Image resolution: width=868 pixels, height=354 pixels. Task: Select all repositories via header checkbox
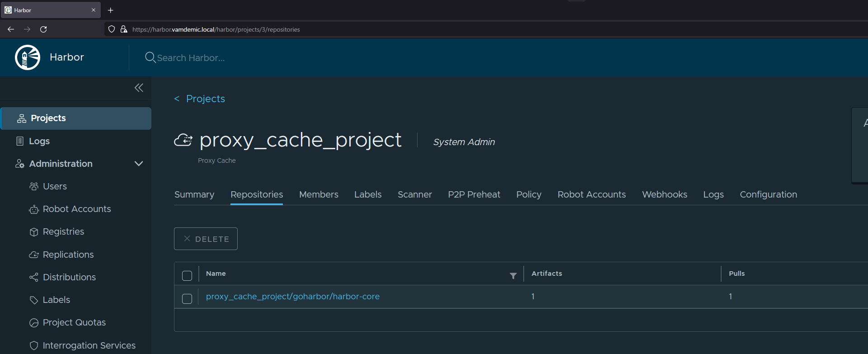tap(187, 276)
